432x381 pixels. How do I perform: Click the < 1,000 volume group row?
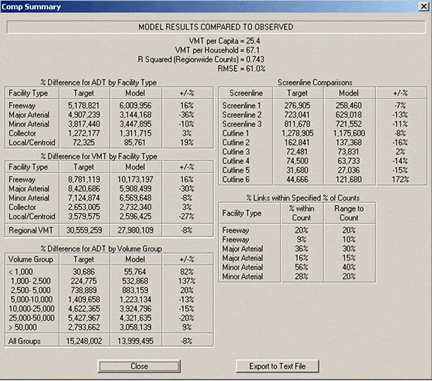point(109,272)
